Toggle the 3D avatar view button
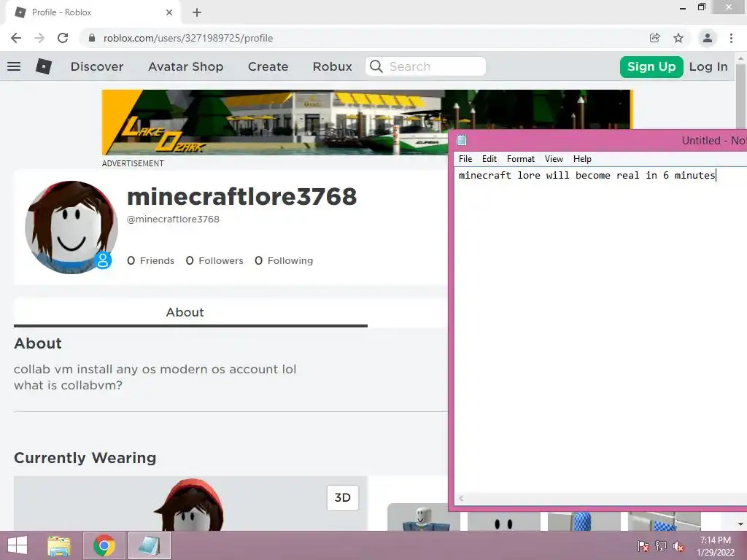Viewport: 747px width, 560px height. coord(343,497)
